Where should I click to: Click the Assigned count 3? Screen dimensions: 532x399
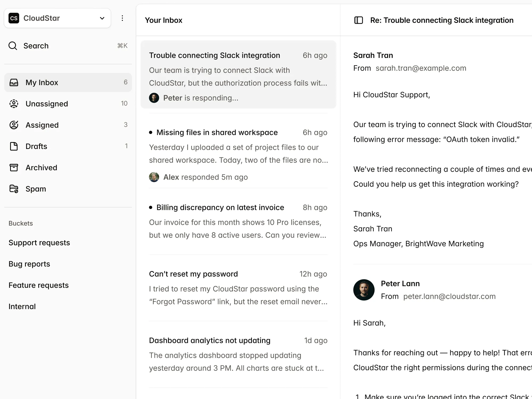[x=126, y=125]
